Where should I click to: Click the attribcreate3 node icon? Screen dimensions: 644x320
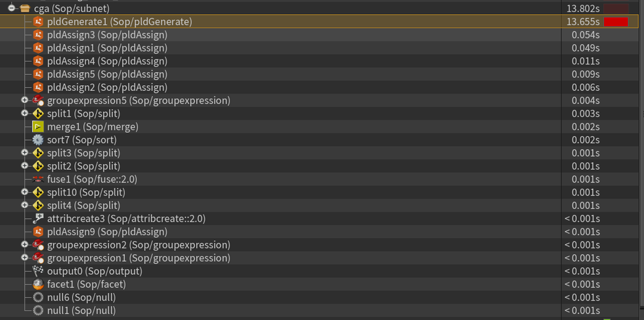[x=38, y=219]
